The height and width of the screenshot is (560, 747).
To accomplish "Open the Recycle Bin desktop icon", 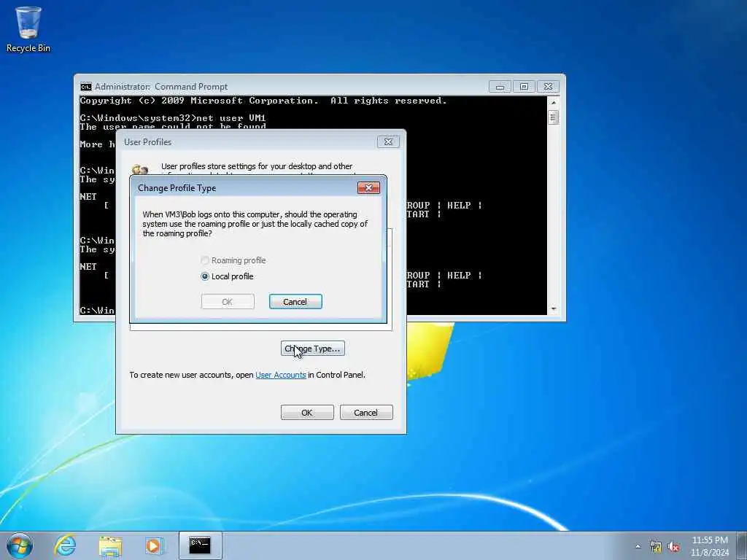I will pyautogui.click(x=28, y=28).
